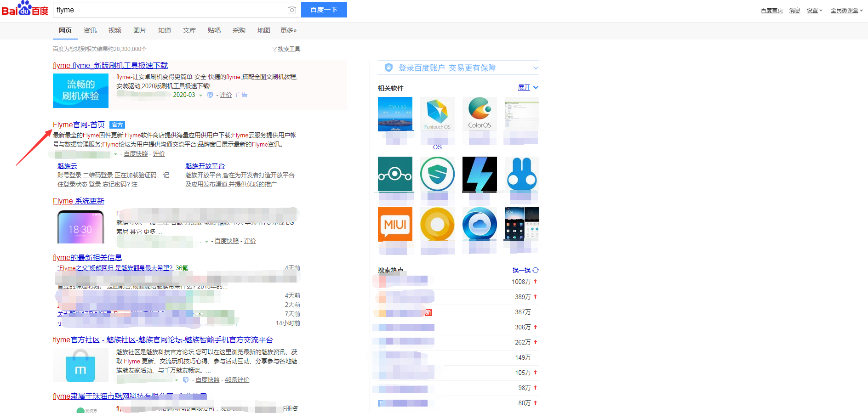The image size is (868, 413).
Task: Open the flyme官方社区 result title
Action: click(x=163, y=340)
